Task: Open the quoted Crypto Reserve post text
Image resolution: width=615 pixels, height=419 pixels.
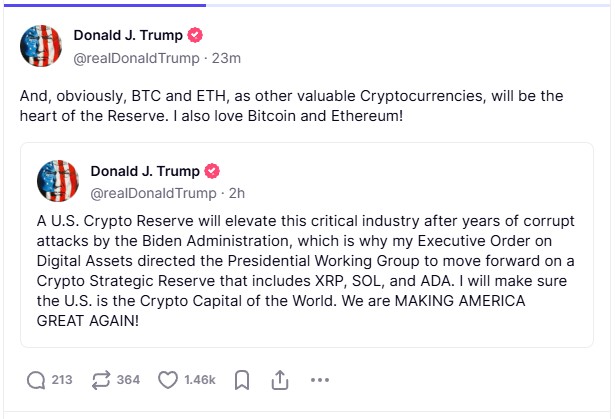Action: pyautogui.click(x=300, y=271)
